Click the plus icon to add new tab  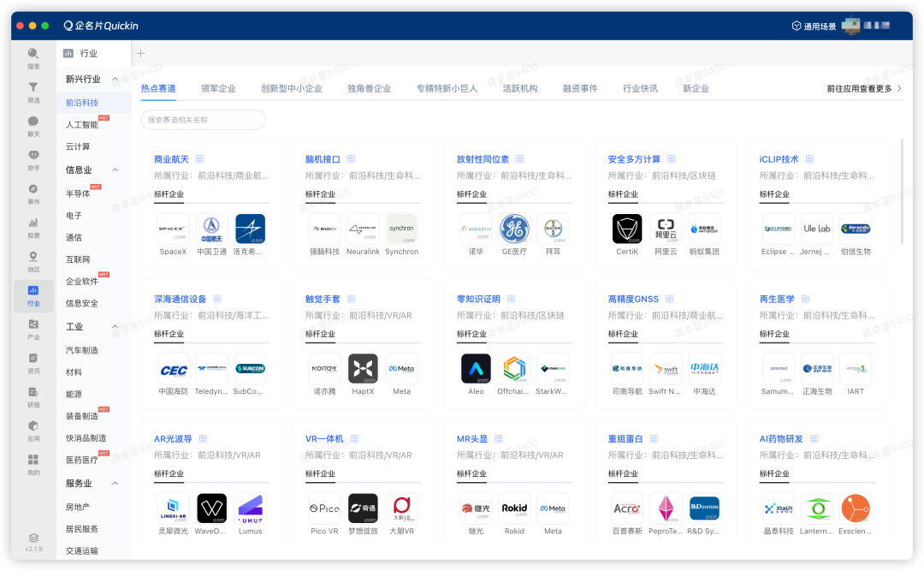coord(141,53)
